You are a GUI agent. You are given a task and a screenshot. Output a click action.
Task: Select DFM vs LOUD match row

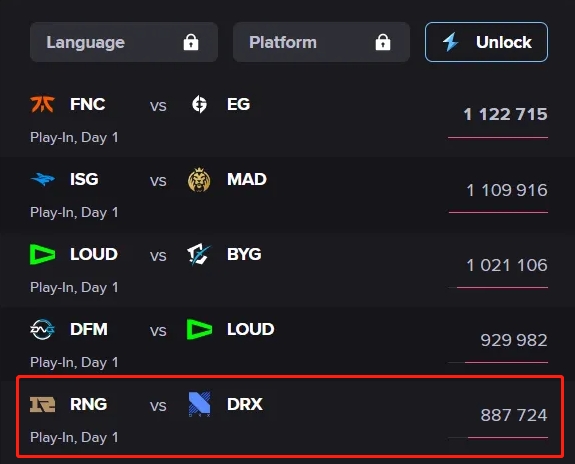(288, 345)
